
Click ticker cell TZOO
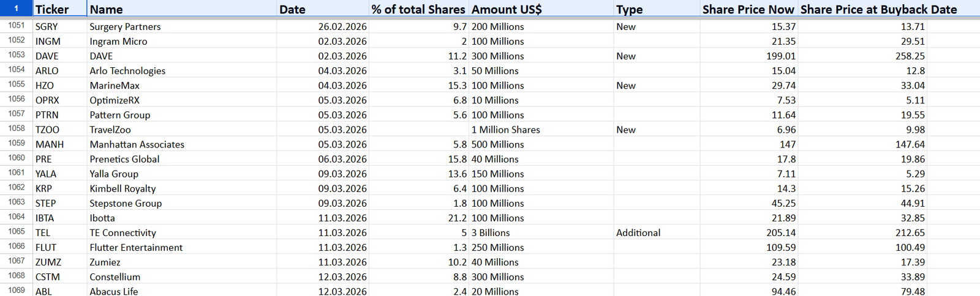pos(60,129)
